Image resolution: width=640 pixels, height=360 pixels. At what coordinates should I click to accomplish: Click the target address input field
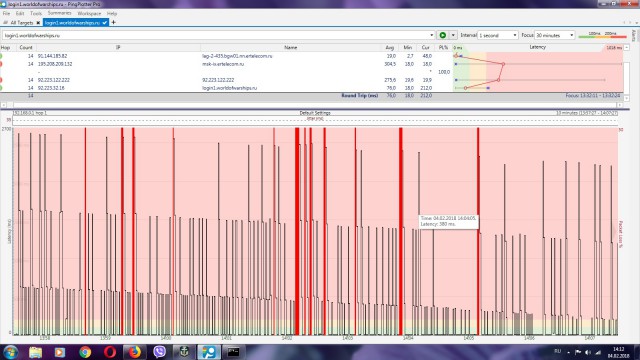215,36
